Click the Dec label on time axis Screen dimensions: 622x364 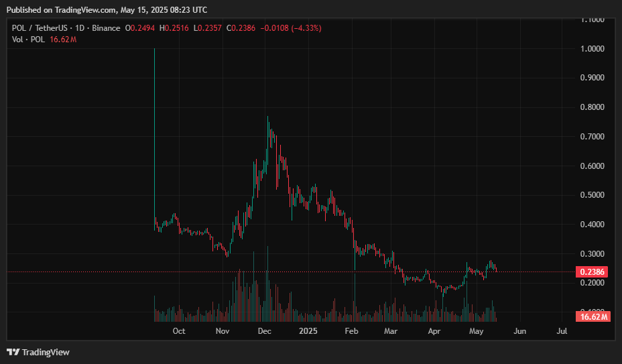264,331
